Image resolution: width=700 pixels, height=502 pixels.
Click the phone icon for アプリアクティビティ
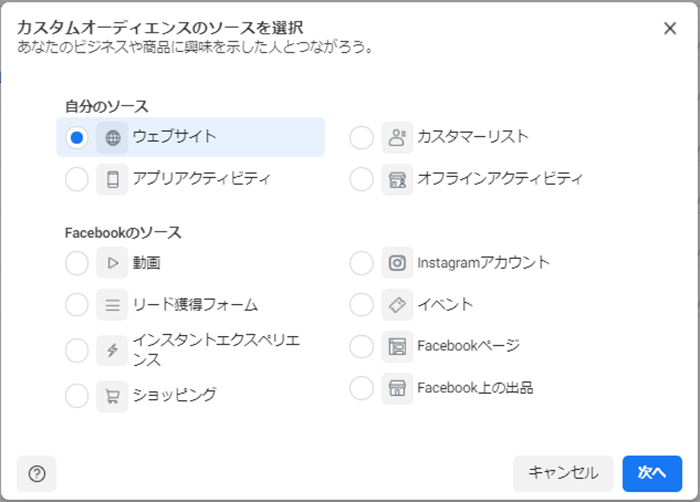pos(112,180)
